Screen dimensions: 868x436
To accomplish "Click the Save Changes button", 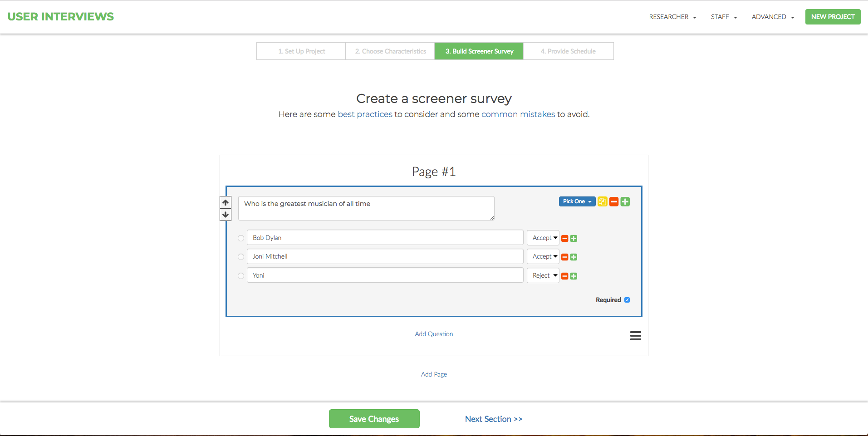I will (x=374, y=418).
